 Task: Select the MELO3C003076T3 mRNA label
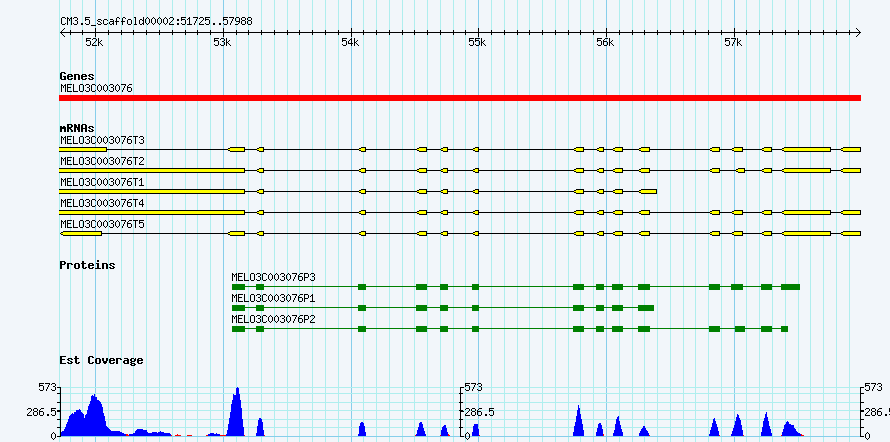click(102, 140)
